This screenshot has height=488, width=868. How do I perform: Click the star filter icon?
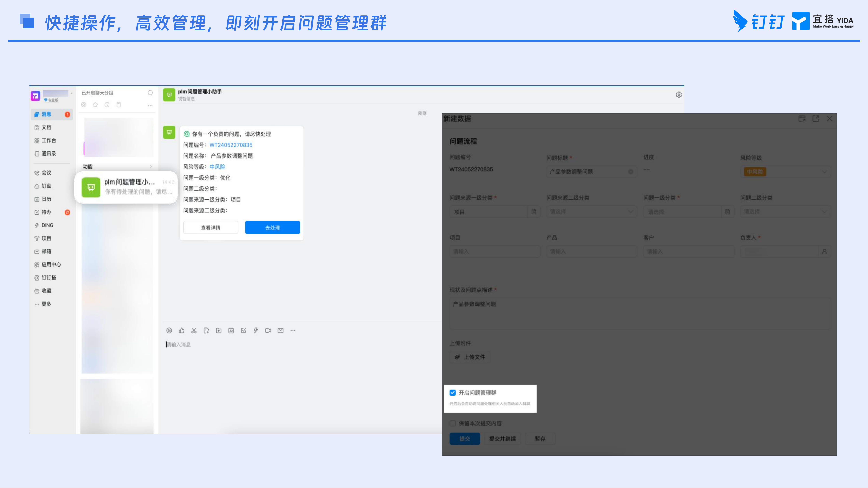95,105
